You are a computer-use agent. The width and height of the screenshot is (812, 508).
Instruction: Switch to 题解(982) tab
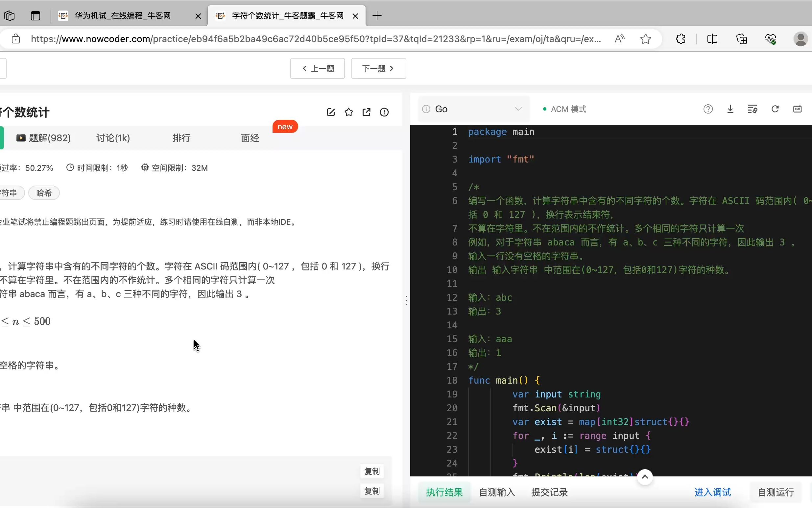coord(44,138)
